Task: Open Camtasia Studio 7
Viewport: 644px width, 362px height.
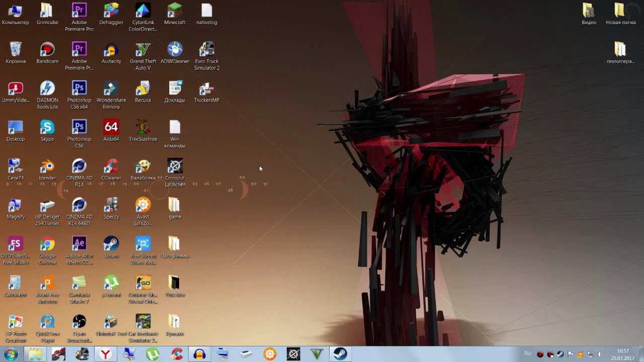Action: (79, 290)
